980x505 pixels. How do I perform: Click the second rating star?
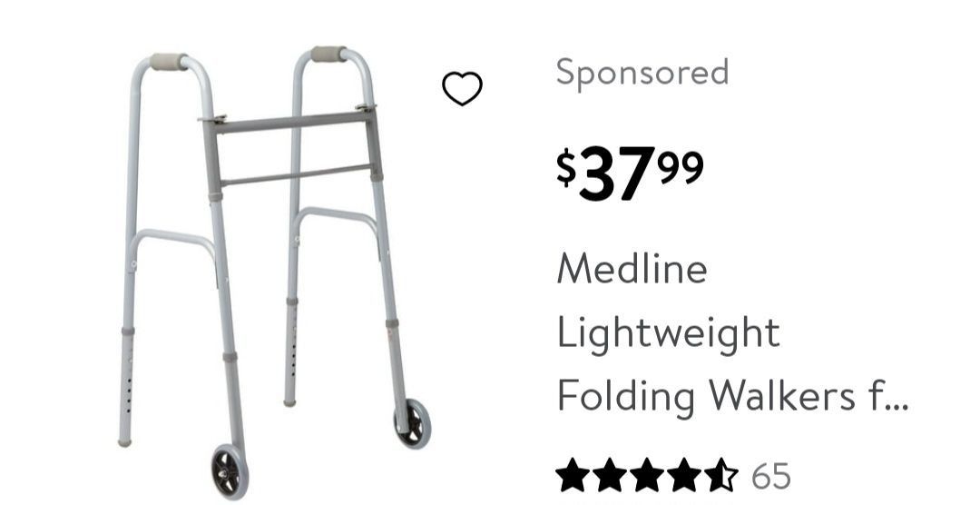pos(610,476)
